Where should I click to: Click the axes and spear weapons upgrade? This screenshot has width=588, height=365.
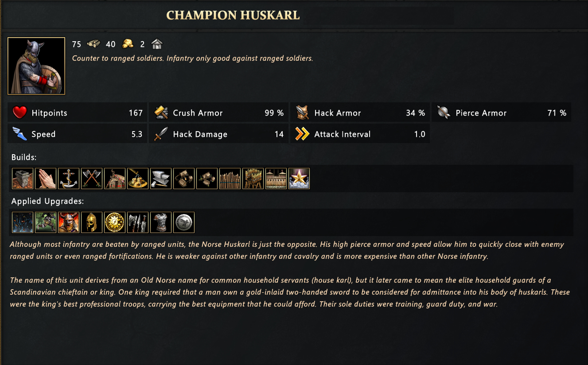click(x=138, y=222)
